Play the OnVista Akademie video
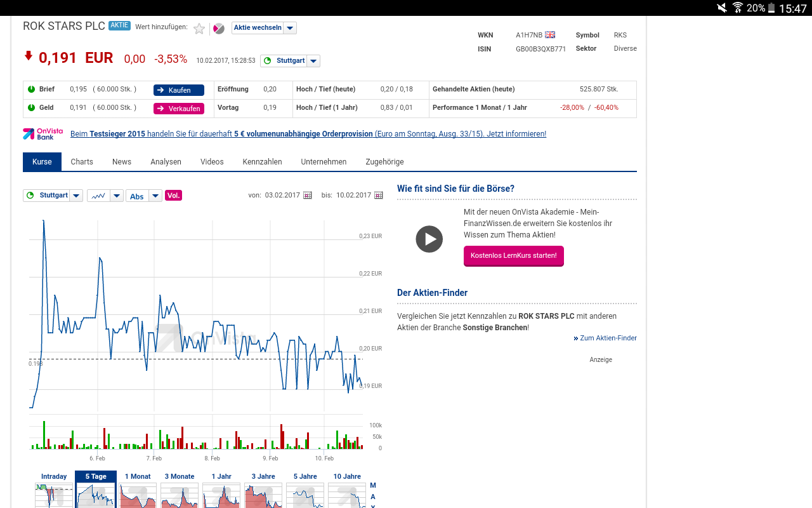This screenshot has width=812, height=508. coord(429,239)
